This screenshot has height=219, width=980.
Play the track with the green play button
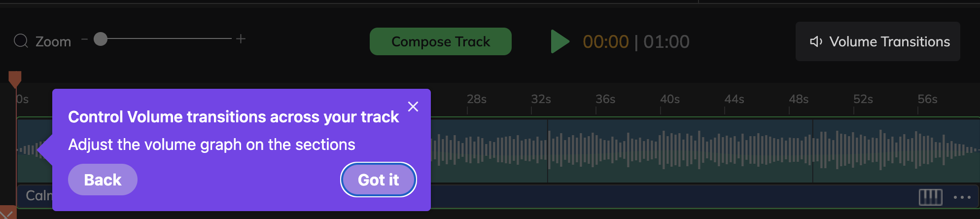tap(560, 41)
